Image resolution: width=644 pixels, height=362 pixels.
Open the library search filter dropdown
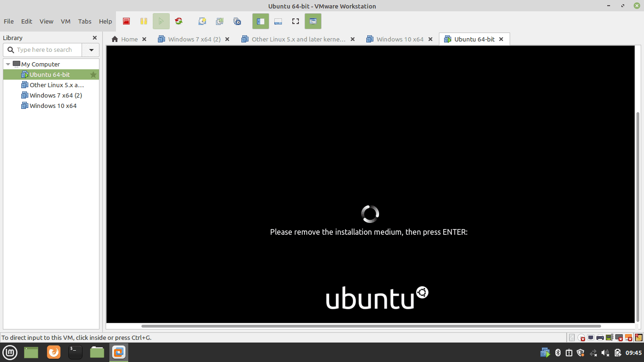click(x=91, y=49)
